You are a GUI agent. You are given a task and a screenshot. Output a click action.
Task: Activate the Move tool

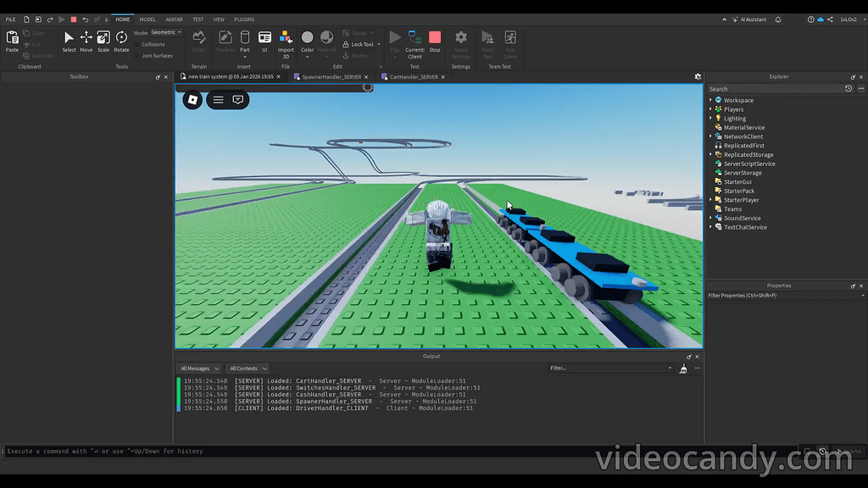click(86, 37)
